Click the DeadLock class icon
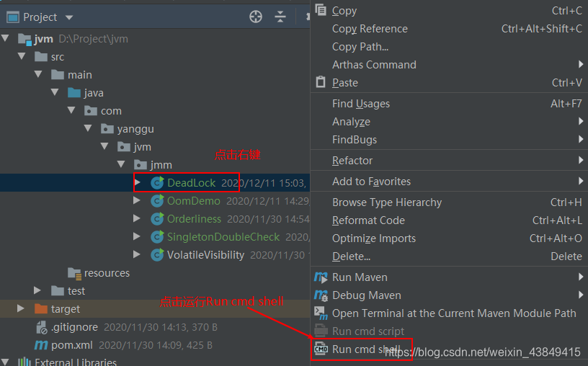588x366 pixels. (157, 182)
